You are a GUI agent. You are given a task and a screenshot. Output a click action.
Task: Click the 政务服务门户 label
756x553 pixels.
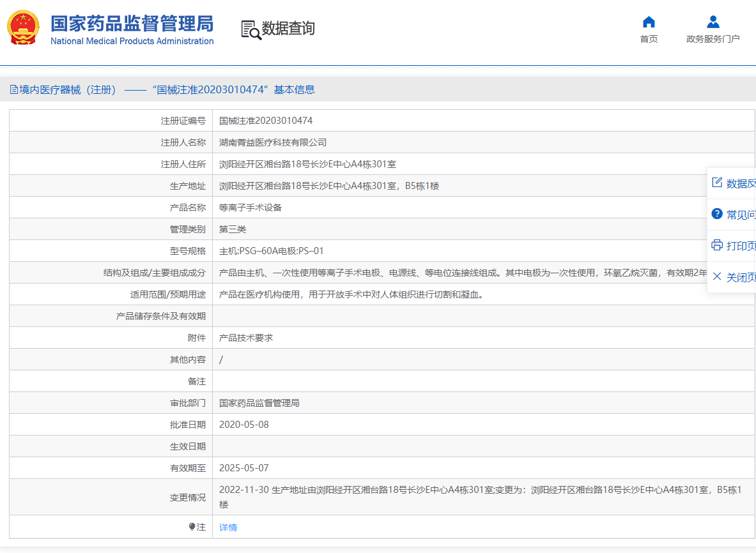click(713, 39)
